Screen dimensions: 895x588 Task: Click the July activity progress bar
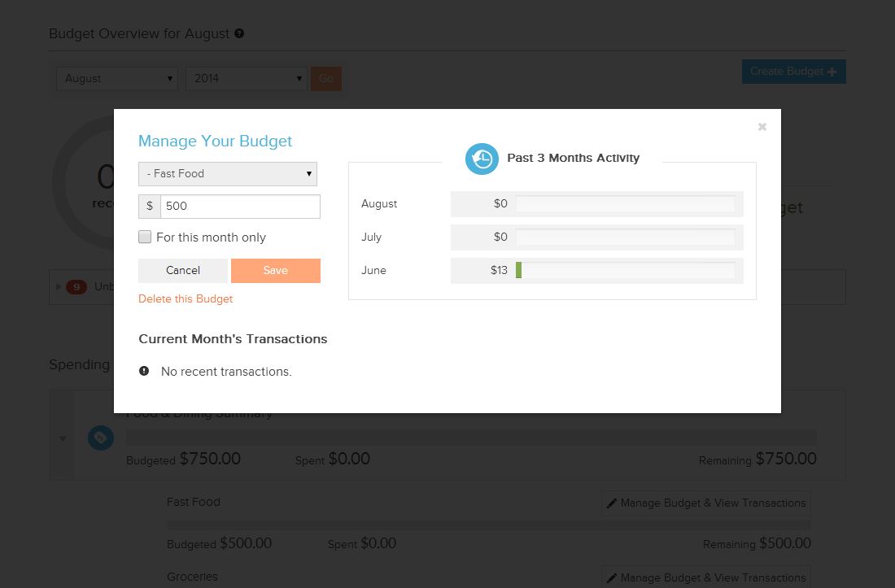(x=626, y=237)
